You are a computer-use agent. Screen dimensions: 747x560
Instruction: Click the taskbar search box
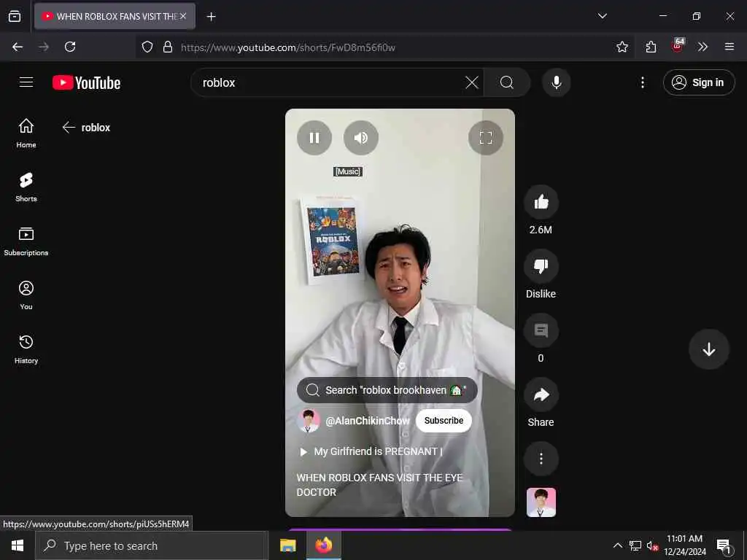[152, 545]
